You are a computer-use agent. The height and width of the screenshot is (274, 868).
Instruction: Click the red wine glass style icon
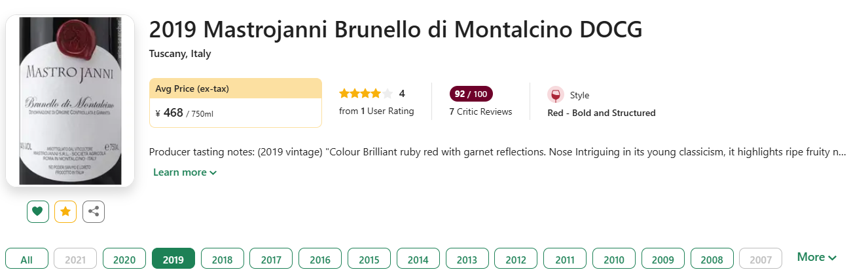(555, 95)
